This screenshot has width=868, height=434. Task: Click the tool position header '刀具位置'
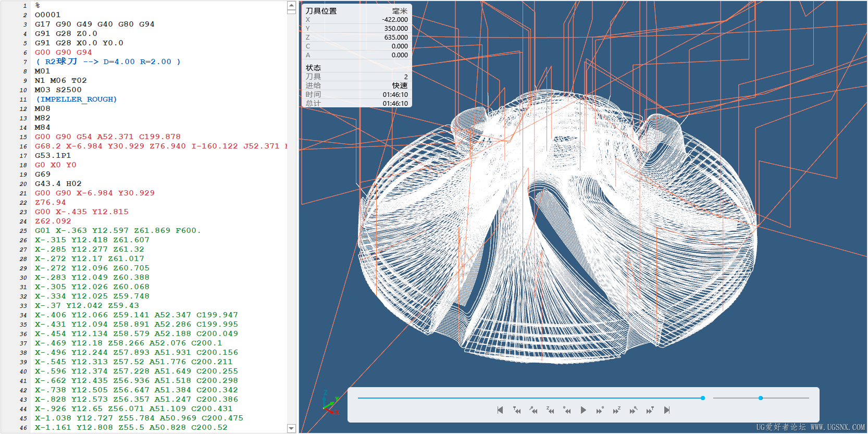pyautogui.click(x=321, y=11)
